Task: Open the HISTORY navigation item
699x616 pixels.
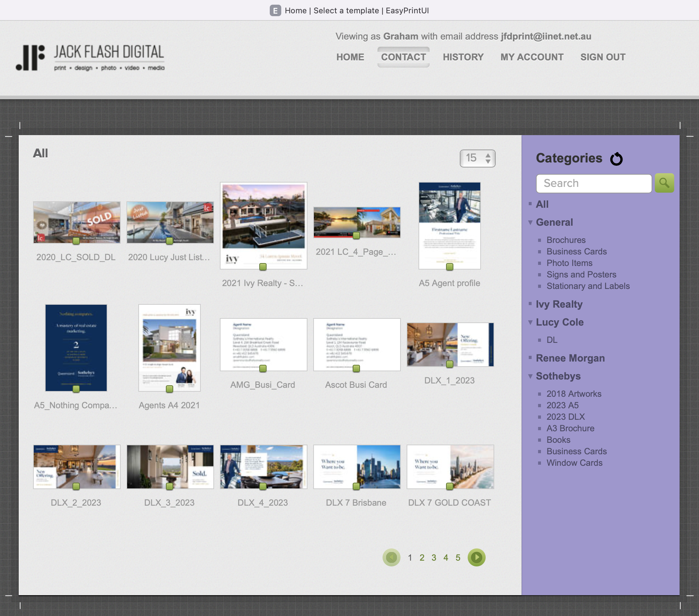Action: (463, 57)
